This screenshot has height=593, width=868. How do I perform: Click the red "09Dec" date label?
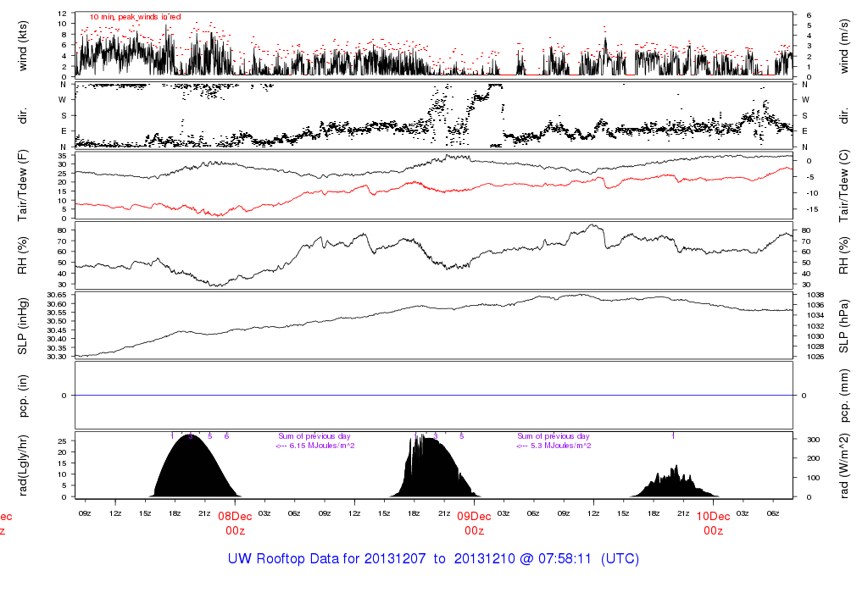(x=474, y=517)
